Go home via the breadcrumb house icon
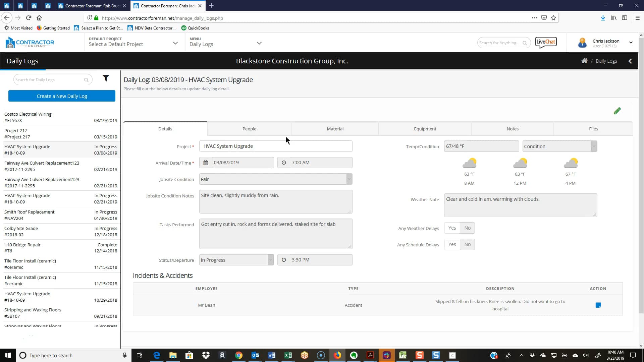The width and height of the screenshot is (644, 362). point(584,61)
